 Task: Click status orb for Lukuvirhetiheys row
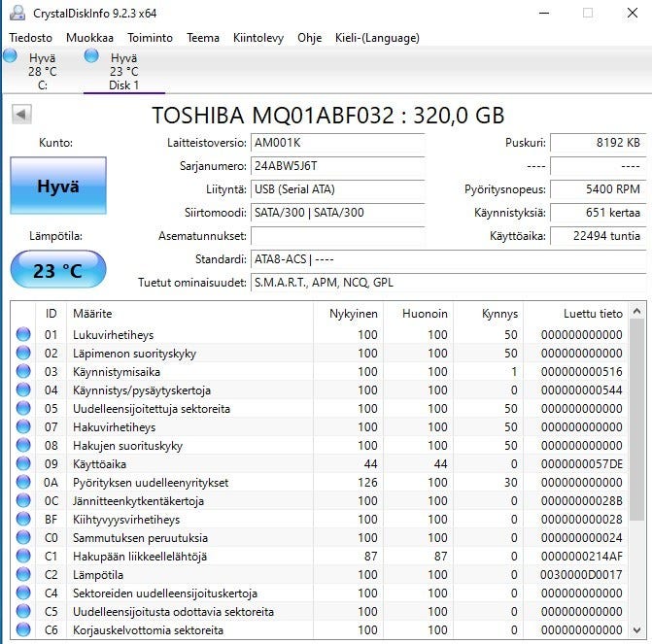pos(23,335)
